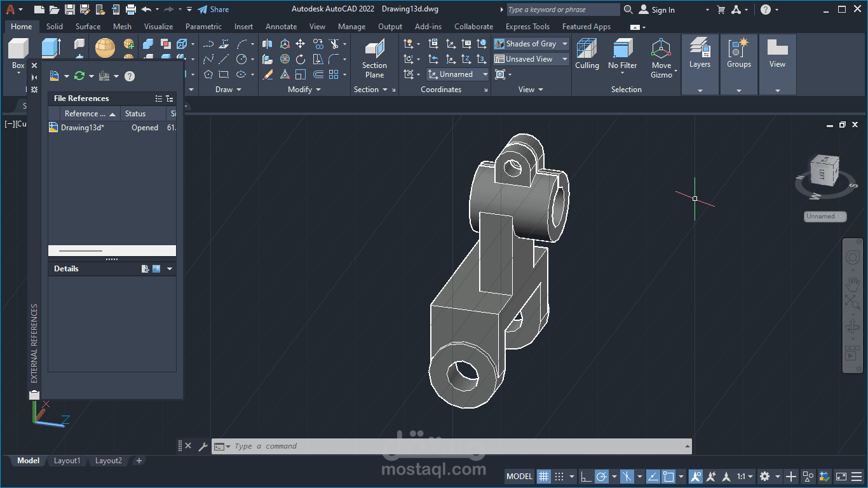Select the Rectangle draw tool

pyautogui.click(x=224, y=74)
